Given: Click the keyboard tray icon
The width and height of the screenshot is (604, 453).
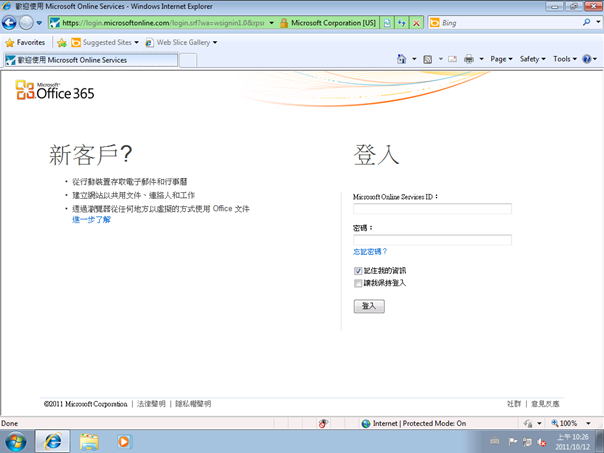Looking at the screenshot, I should coord(495,441).
